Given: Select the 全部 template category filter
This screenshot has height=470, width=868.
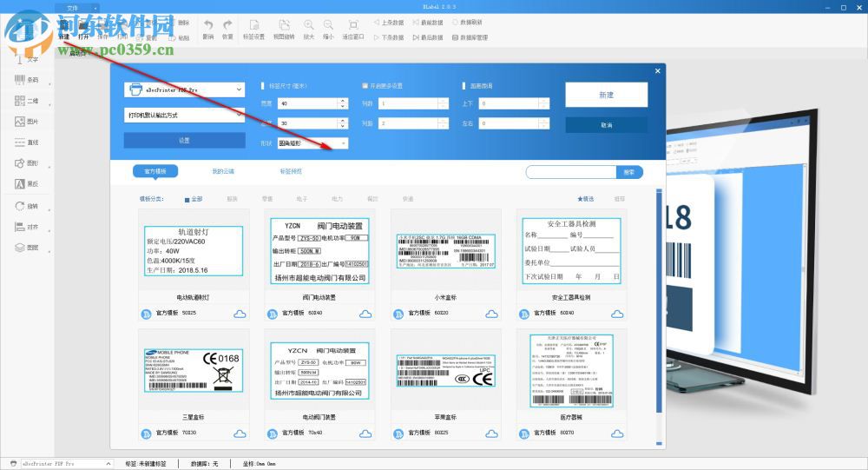Looking at the screenshot, I should 194,199.
